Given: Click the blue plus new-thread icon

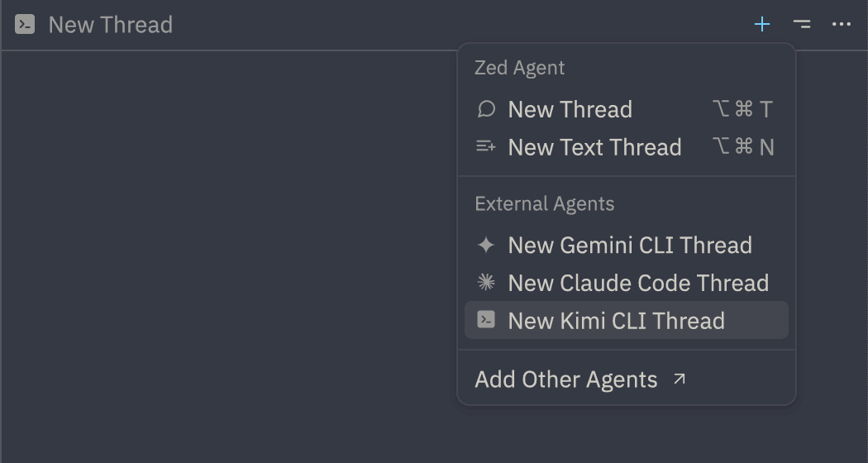Looking at the screenshot, I should click(x=762, y=25).
